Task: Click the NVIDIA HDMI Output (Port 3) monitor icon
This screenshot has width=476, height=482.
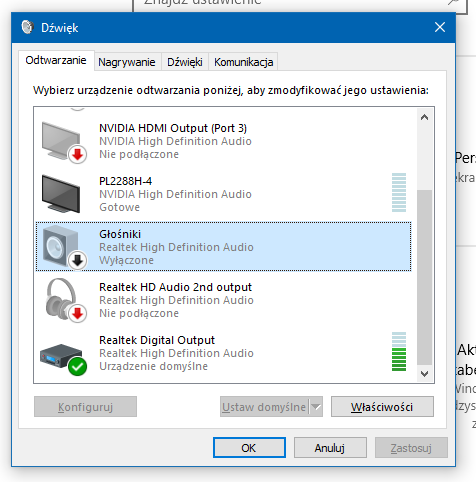Action: coord(63,142)
